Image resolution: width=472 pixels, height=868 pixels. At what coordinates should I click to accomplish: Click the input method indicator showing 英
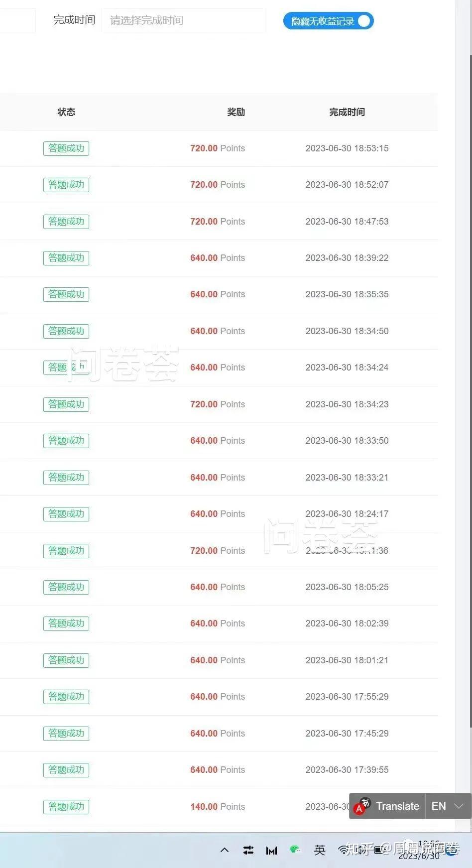[320, 850]
